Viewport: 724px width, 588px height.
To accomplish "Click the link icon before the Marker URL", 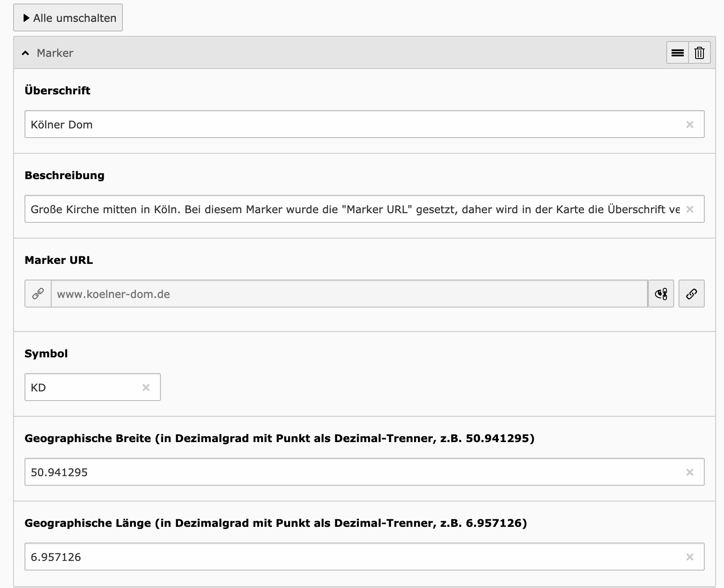I will click(x=38, y=294).
